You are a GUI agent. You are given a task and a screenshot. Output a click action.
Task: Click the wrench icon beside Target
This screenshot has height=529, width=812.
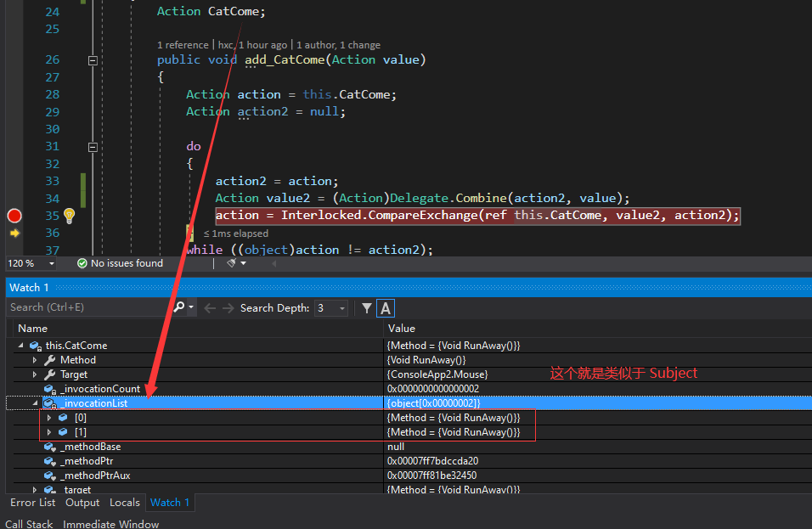[x=49, y=374]
